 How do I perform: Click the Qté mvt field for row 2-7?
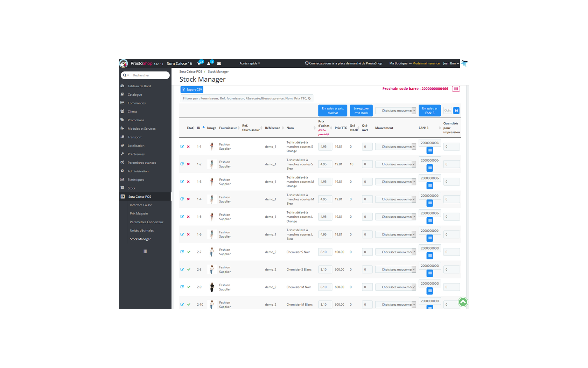[x=367, y=252]
